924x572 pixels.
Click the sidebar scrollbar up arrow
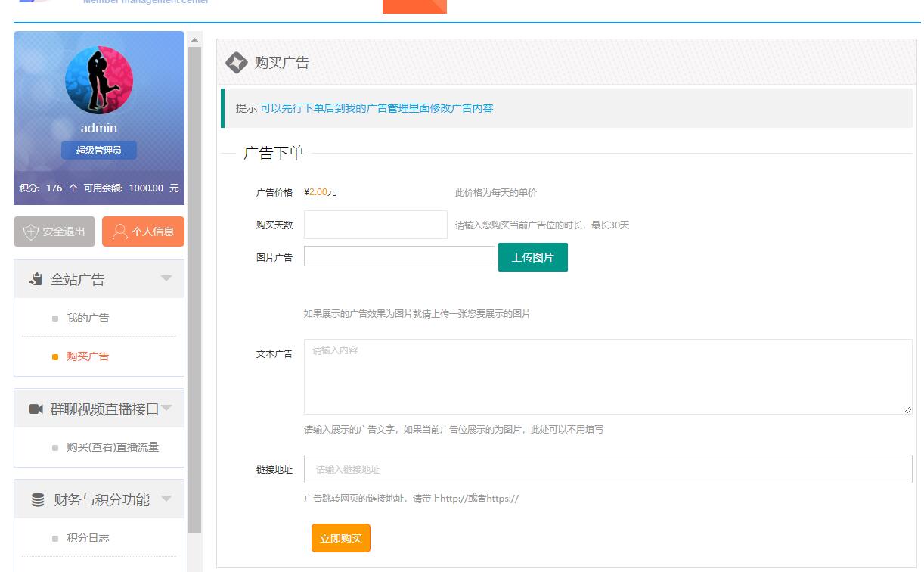pyautogui.click(x=195, y=39)
